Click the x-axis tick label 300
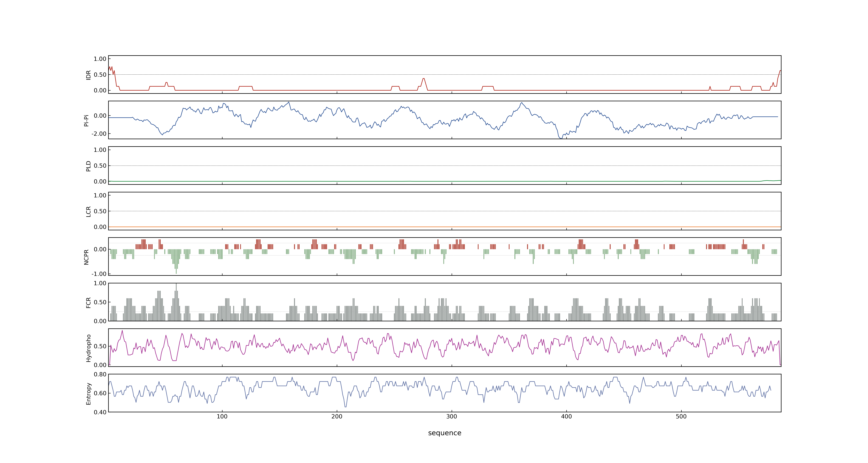This screenshot has width=868, height=463. pyautogui.click(x=451, y=416)
